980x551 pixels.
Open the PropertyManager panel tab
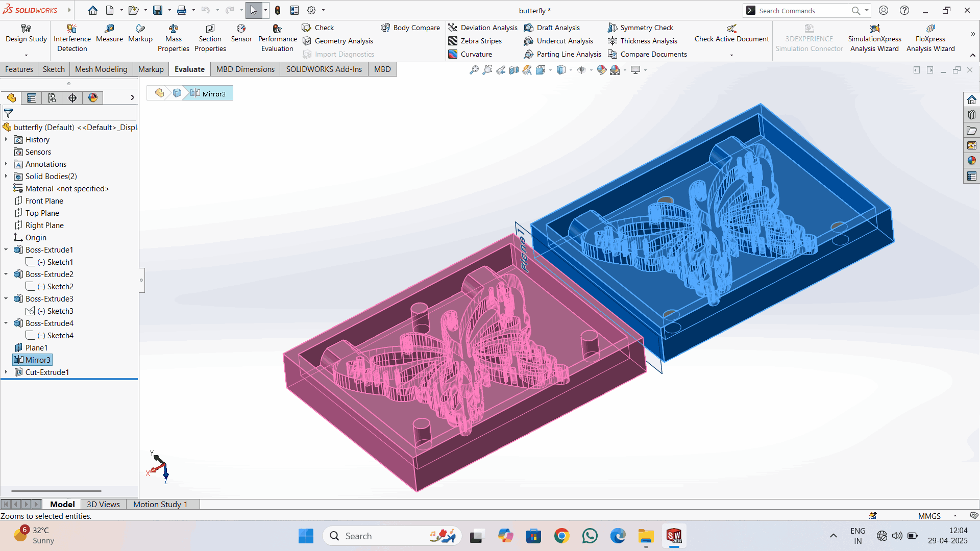pos(32,98)
